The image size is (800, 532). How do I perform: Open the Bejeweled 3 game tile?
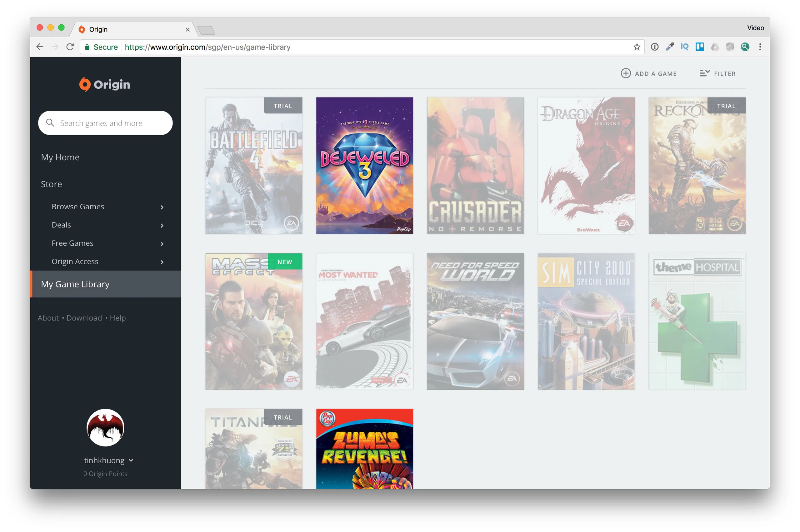tap(364, 165)
